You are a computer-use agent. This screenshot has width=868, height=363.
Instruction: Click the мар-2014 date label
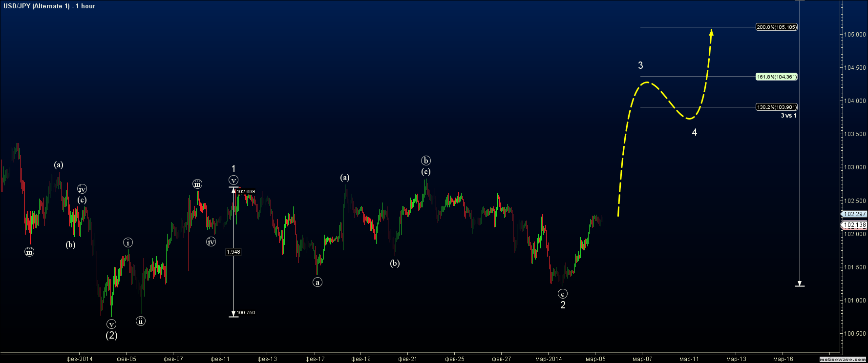pyautogui.click(x=549, y=359)
